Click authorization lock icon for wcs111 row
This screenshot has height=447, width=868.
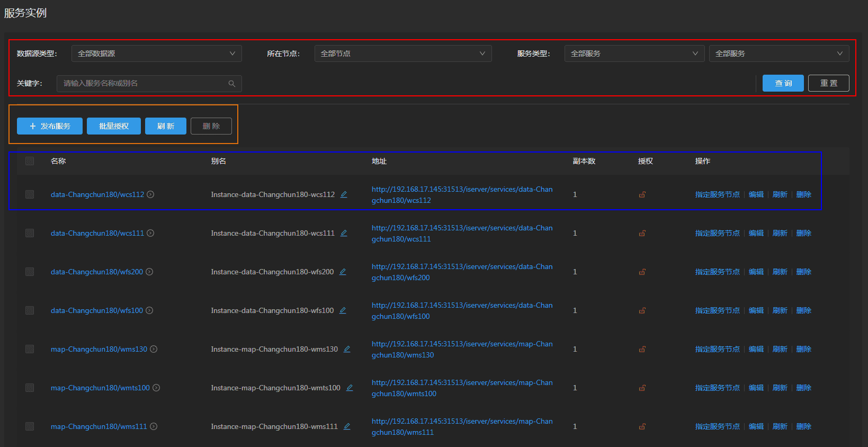click(642, 233)
